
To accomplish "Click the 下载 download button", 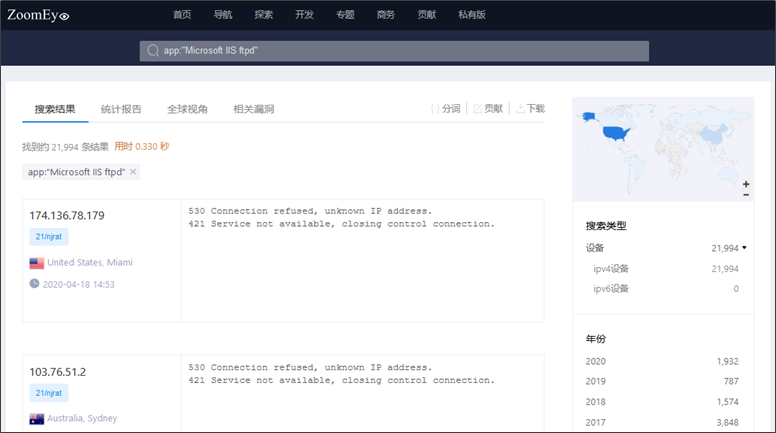I will pyautogui.click(x=530, y=108).
